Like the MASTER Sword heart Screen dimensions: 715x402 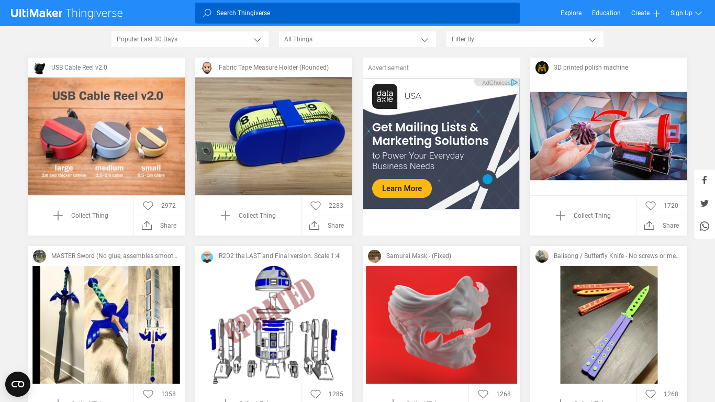[148, 394]
